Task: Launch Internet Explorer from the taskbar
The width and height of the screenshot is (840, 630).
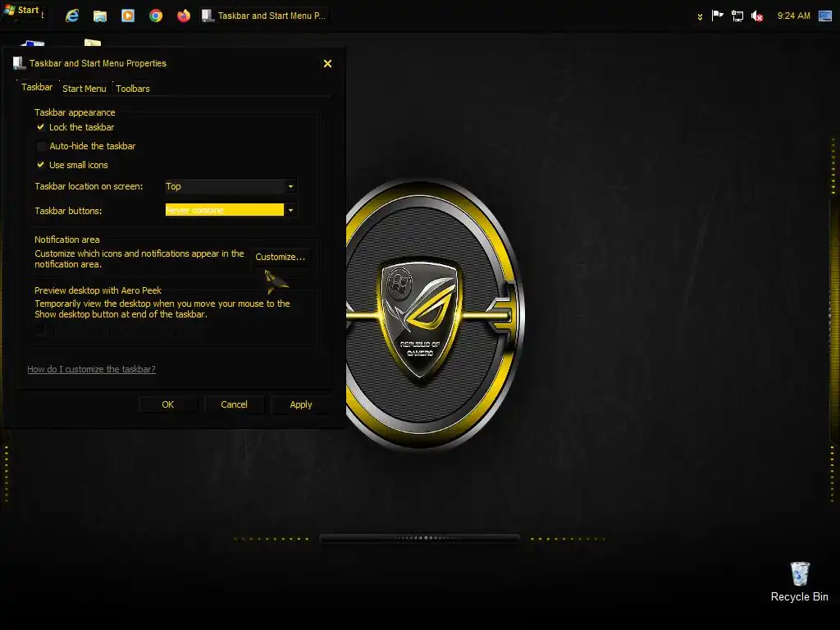Action: point(72,16)
